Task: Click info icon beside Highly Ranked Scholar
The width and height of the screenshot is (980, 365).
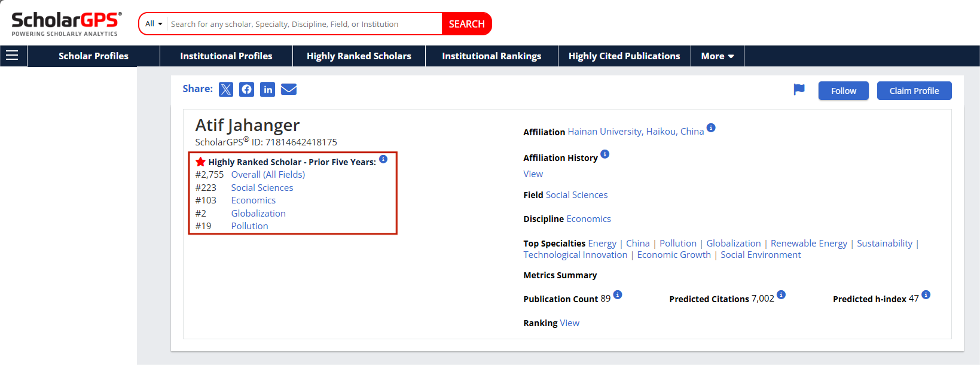Action: pos(383,159)
